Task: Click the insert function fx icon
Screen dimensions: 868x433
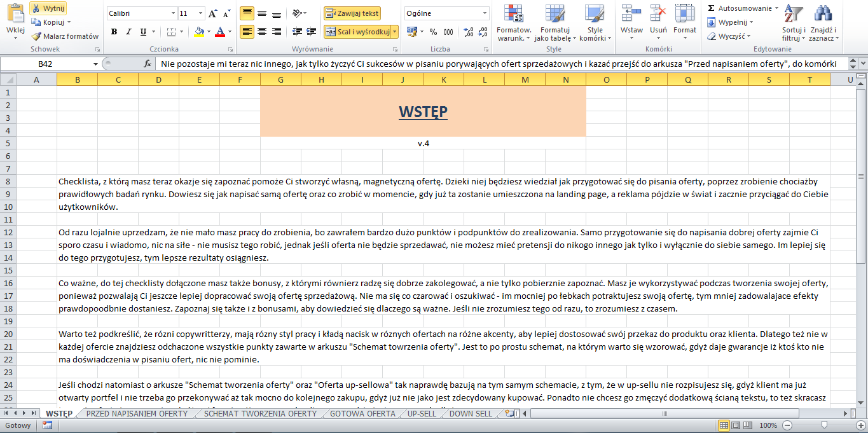Action: click(148, 64)
